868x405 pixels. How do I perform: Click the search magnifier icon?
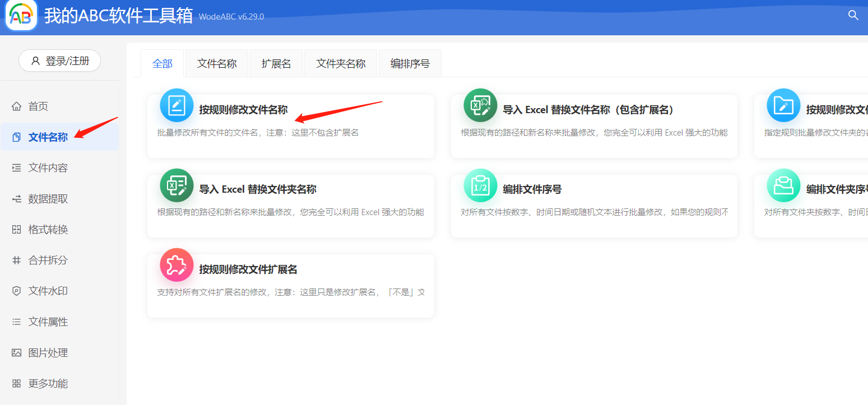point(853,15)
